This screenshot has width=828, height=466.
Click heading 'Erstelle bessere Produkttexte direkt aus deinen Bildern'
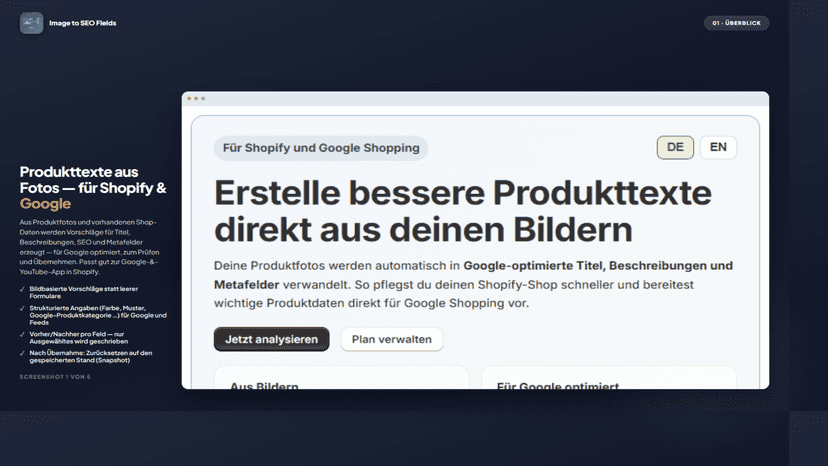pos(463,211)
